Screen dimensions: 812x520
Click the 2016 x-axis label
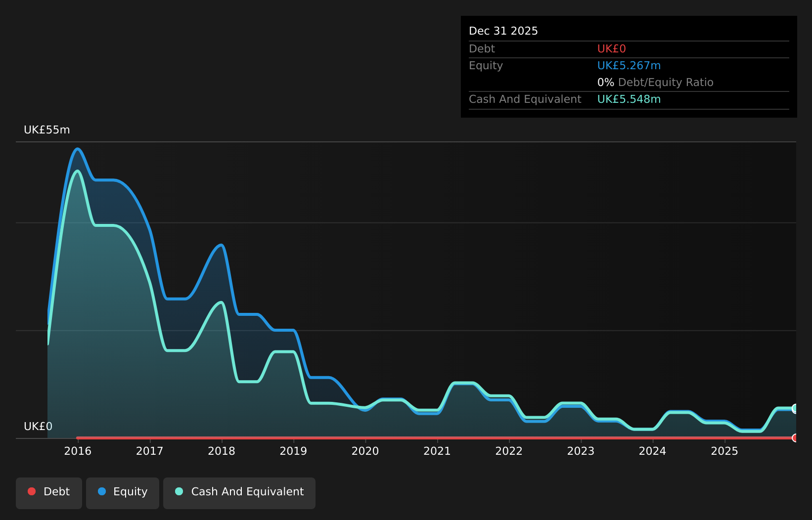click(78, 451)
